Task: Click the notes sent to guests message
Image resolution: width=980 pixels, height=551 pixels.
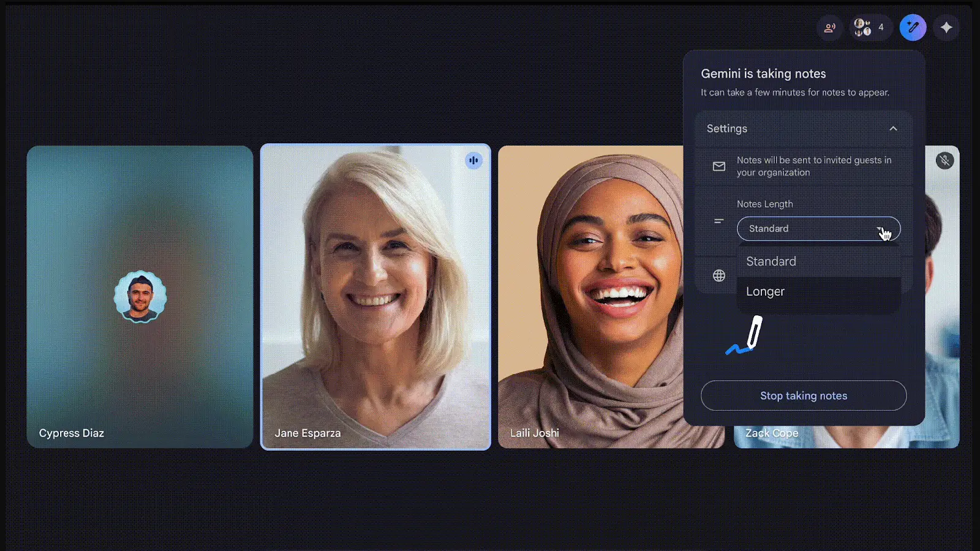Action: click(813, 167)
